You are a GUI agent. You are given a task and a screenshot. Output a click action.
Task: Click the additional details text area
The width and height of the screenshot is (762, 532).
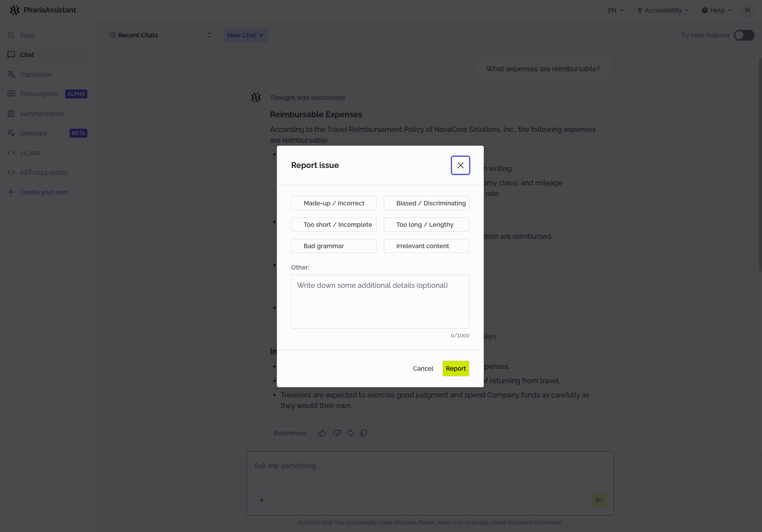pos(379,302)
